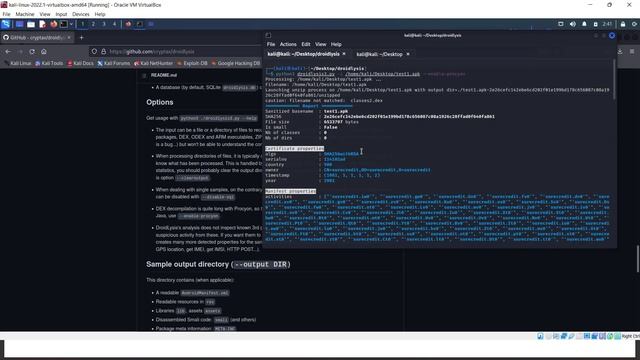Focus terminal window in taskbar
This screenshot has width=640, height=360.
[140, 24]
